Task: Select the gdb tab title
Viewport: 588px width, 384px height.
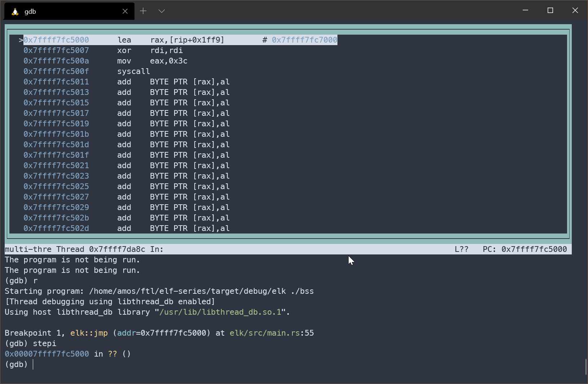Action: [x=30, y=12]
